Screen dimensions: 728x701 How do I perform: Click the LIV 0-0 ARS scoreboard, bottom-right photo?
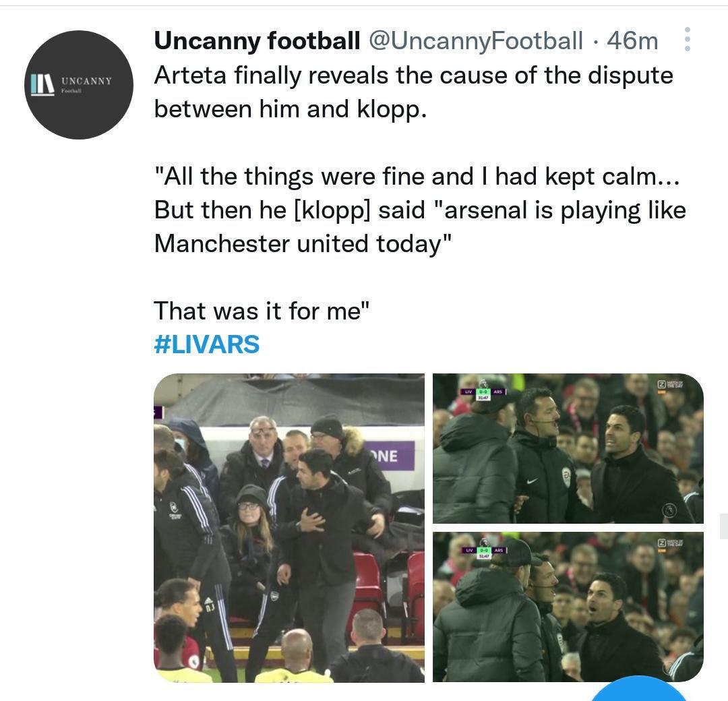click(x=483, y=551)
